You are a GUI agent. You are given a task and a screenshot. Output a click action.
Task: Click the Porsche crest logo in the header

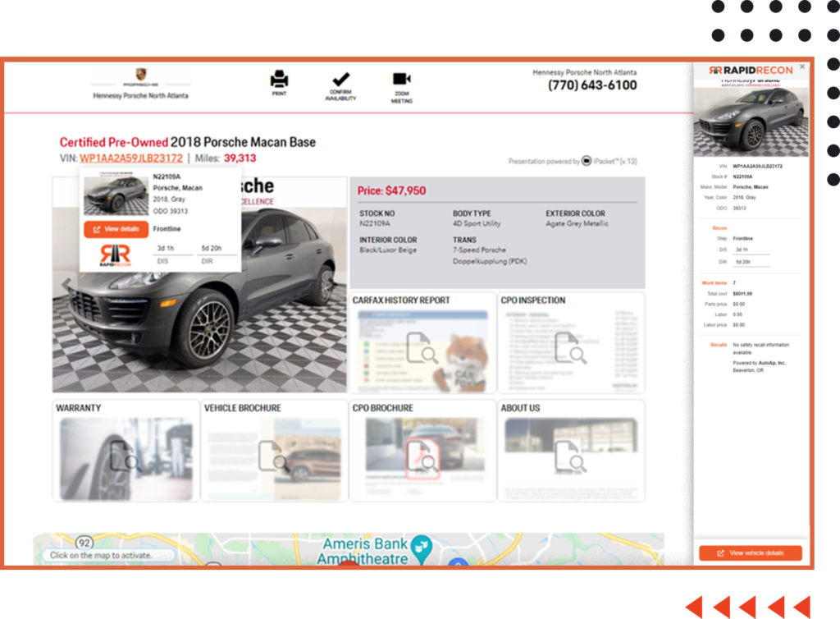pos(140,74)
